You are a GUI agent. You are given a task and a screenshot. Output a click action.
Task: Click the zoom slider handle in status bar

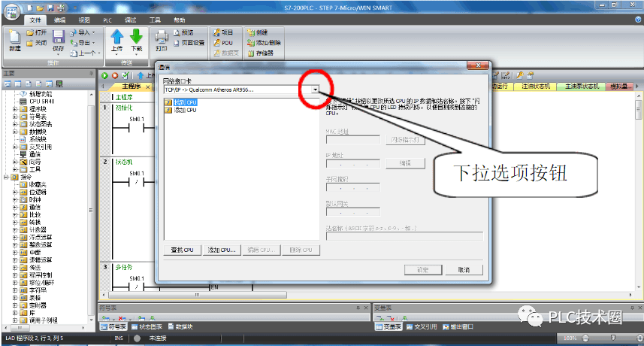point(613,338)
